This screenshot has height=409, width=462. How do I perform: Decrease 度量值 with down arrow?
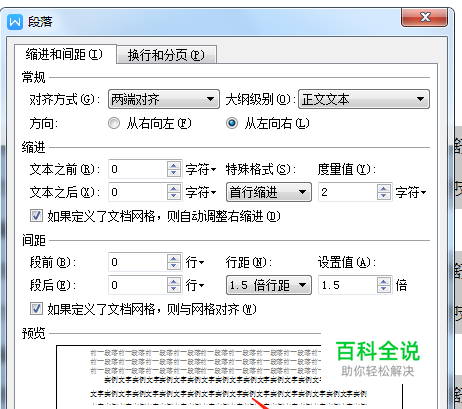[x=384, y=196]
